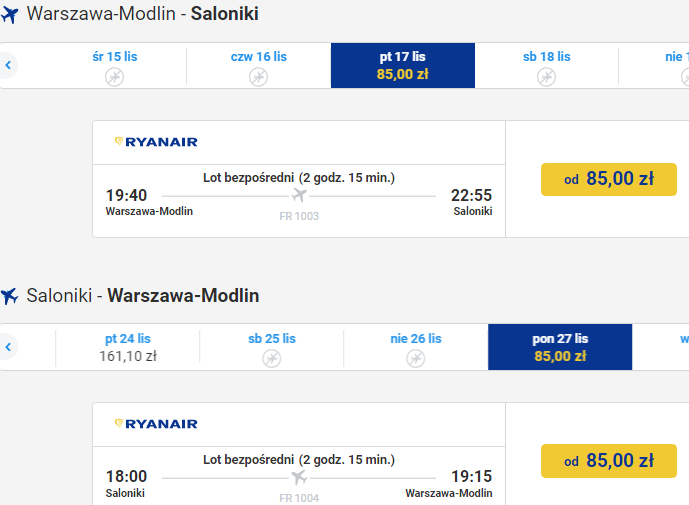Show earlier outbound dates with left chevron
Image resolution: width=689 pixels, height=505 pixels.
pyautogui.click(x=8, y=65)
